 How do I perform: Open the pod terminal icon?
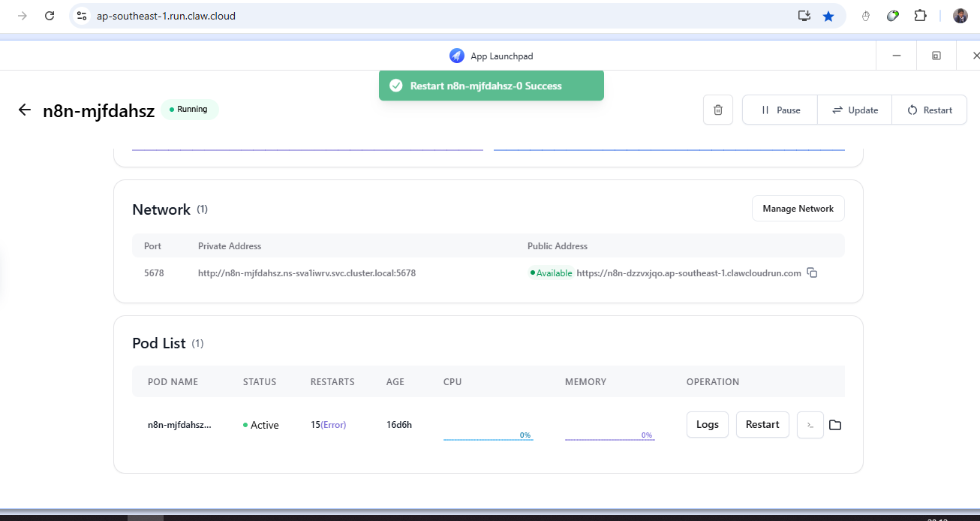coord(810,425)
